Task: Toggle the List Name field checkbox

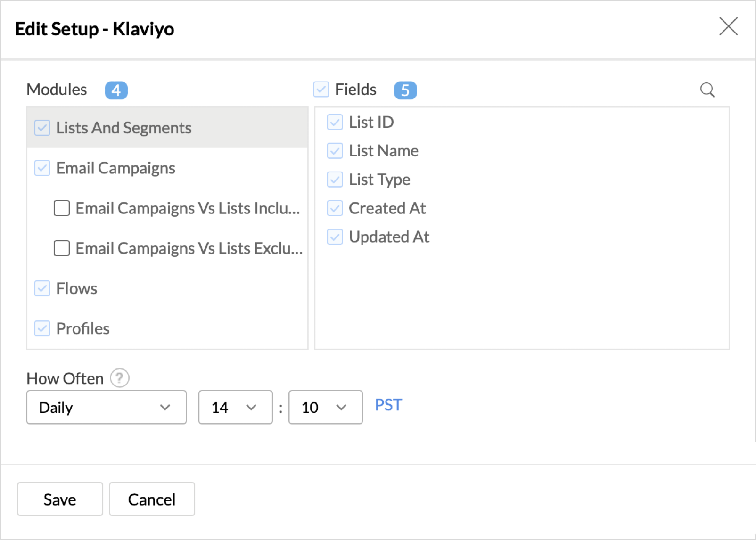Action: (335, 151)
